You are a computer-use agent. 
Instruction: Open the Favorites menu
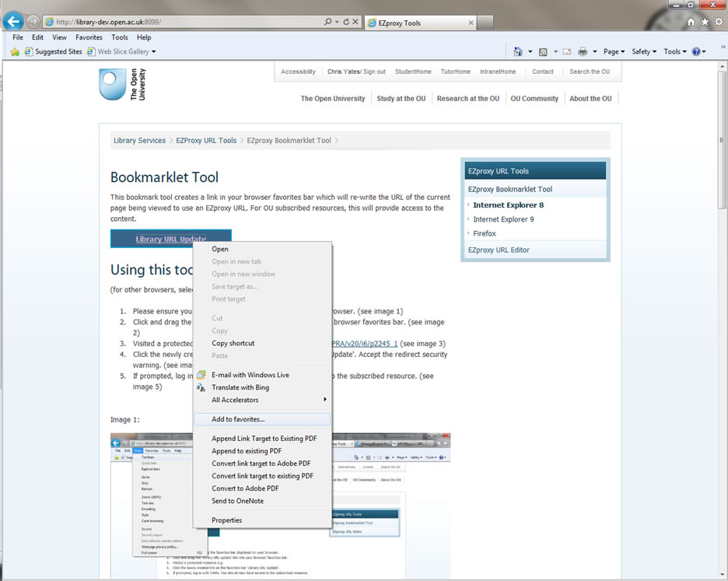pyautogui.click(x=89, y=37)
